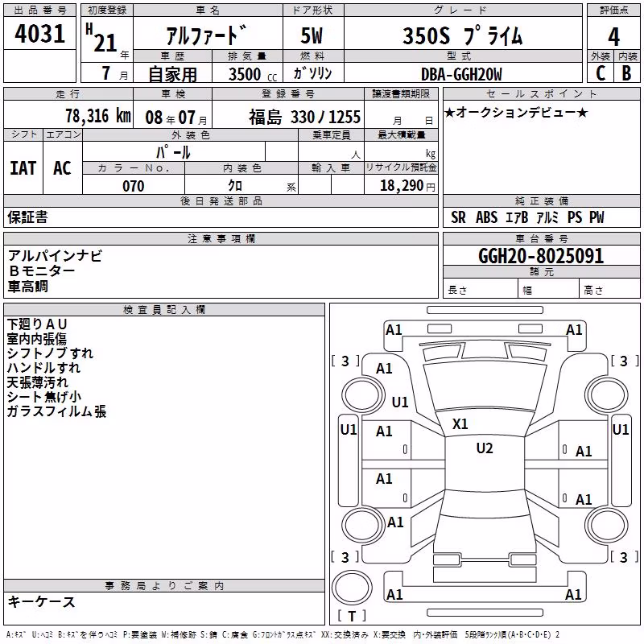Select registration number 福島 330 1255
The height and width of the screenshot is (644, 644).
coord(304,117)
